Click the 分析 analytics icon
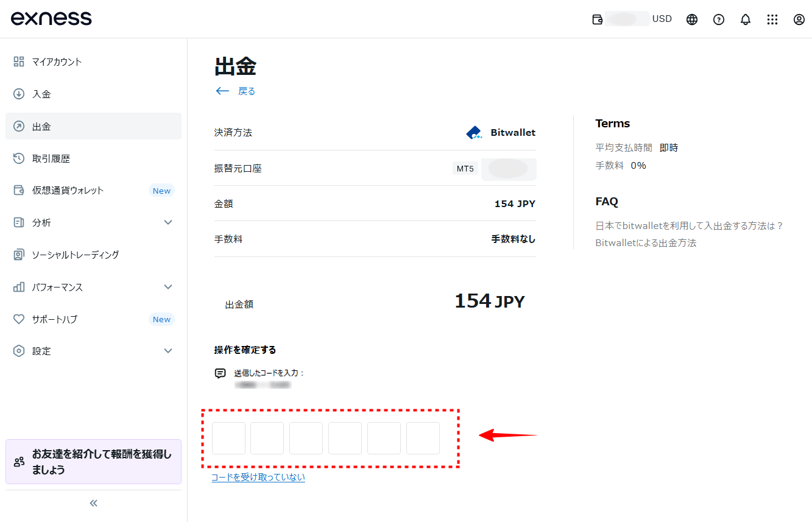Screen dimensions: 812x522 pyautogui.click(x=19, y=222)
